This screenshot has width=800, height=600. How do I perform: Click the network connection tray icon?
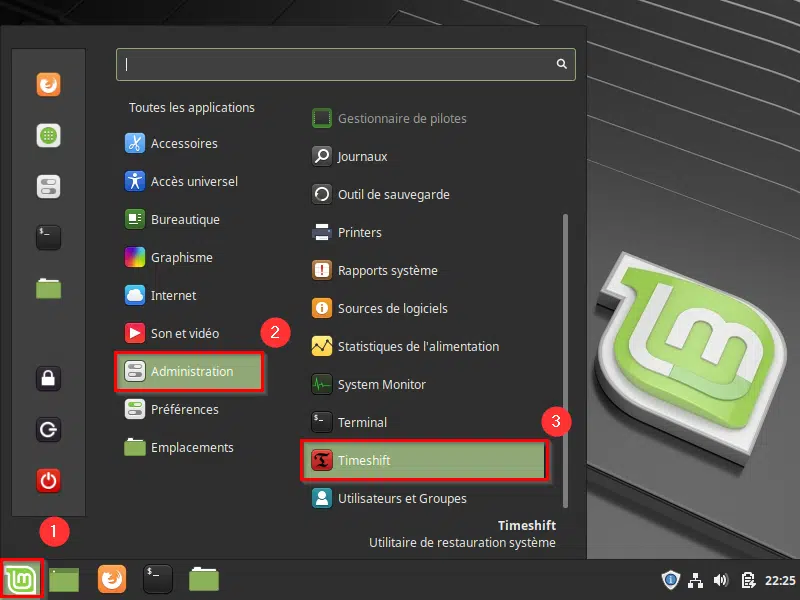695,580
